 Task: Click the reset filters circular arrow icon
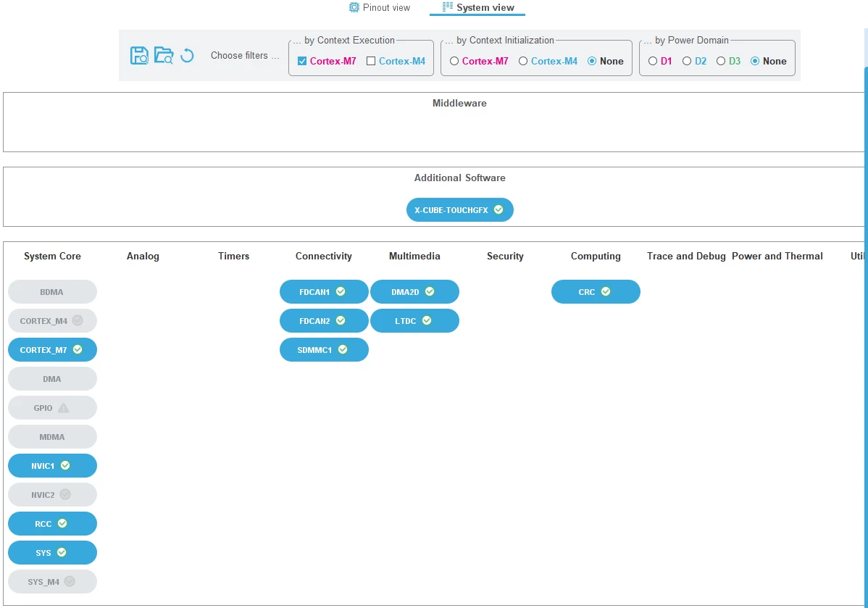187,55
